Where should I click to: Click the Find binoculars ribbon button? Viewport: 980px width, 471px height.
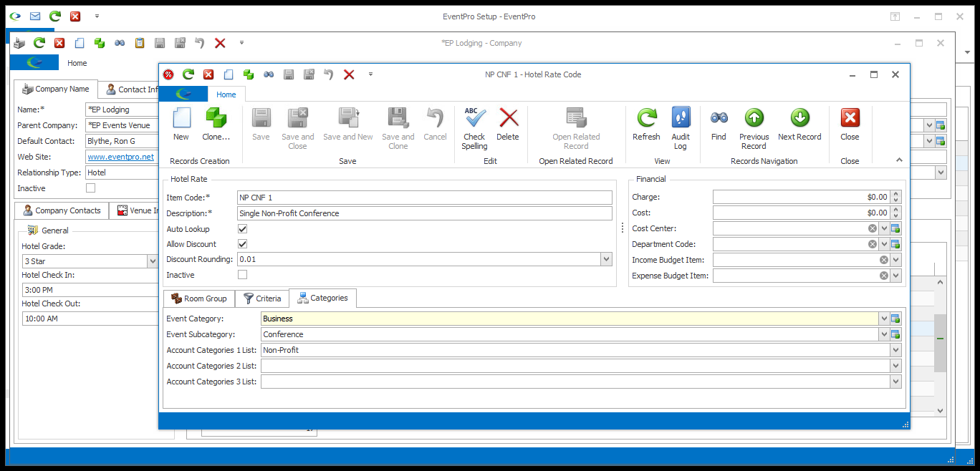[x=719, y=125]
